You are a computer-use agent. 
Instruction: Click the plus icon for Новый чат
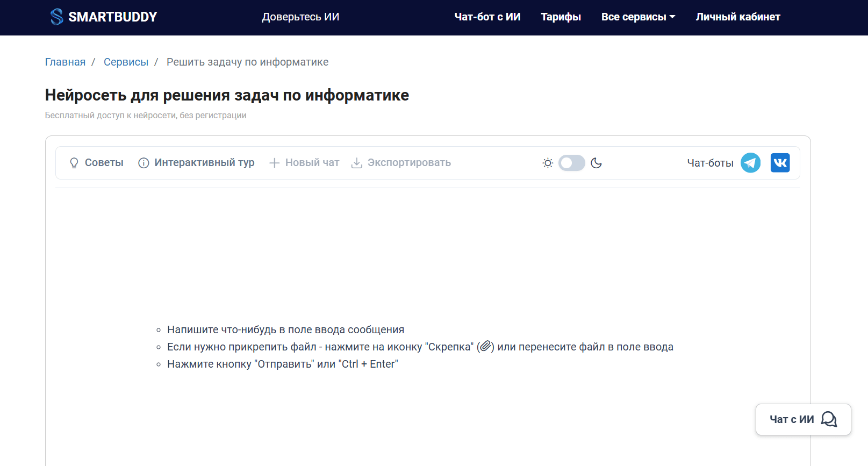click(x=274, y=163)
